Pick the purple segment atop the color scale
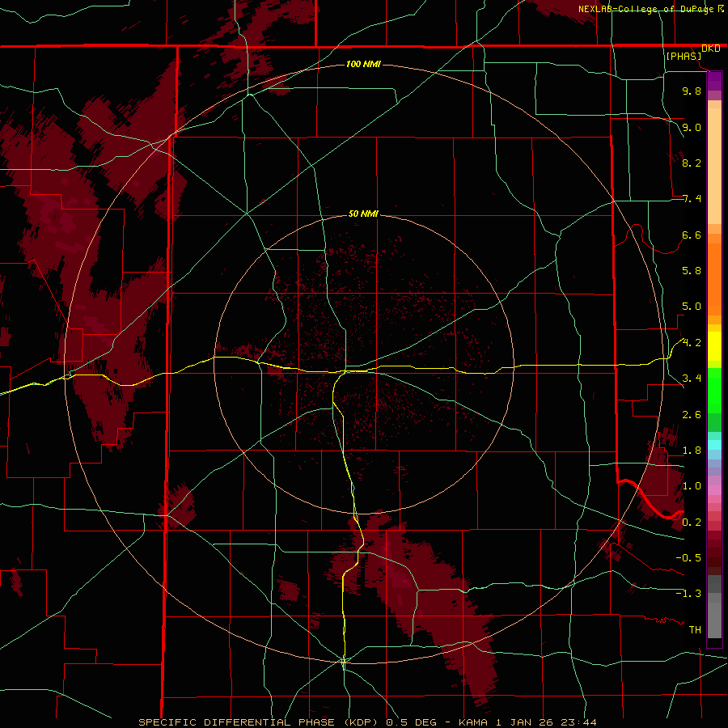The width and height of the screenshot is (728, 728). pos(714,81)
